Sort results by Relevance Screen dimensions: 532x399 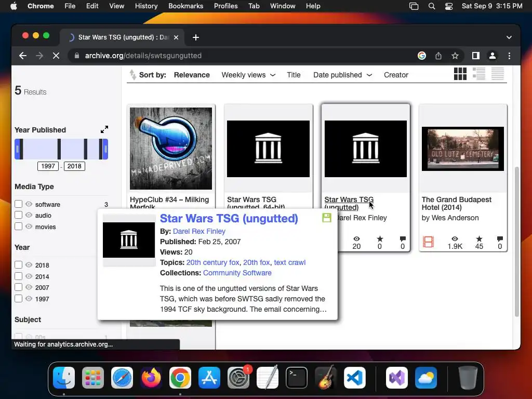coord(192,75)
